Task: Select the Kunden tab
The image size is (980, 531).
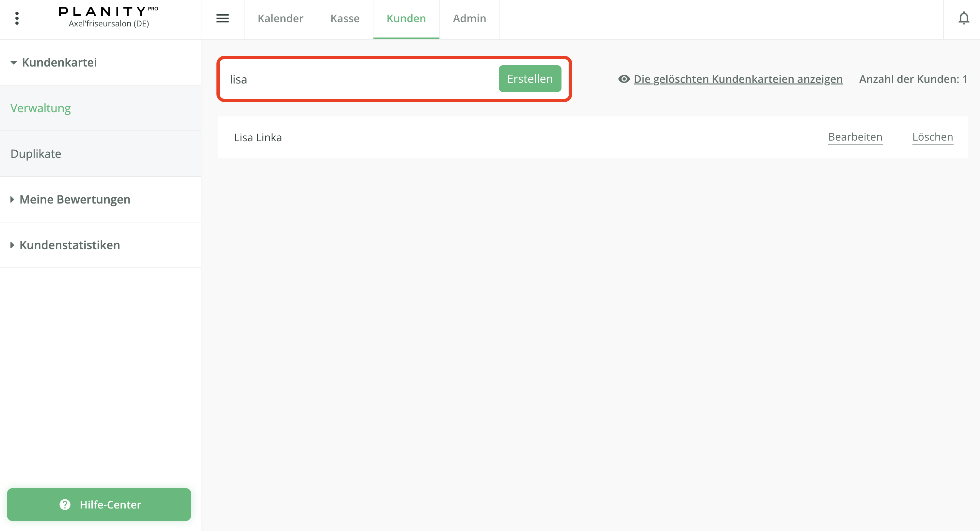Action: pos(405,18)
